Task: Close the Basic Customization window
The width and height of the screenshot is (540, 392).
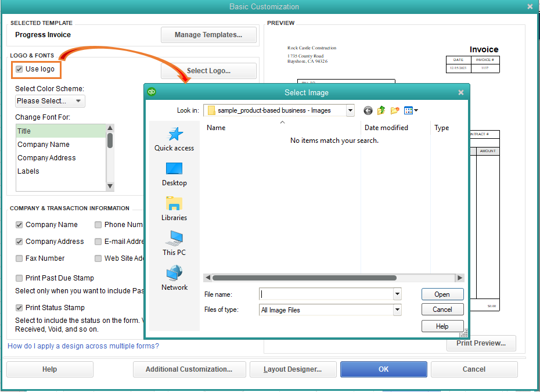Action: 530,6
